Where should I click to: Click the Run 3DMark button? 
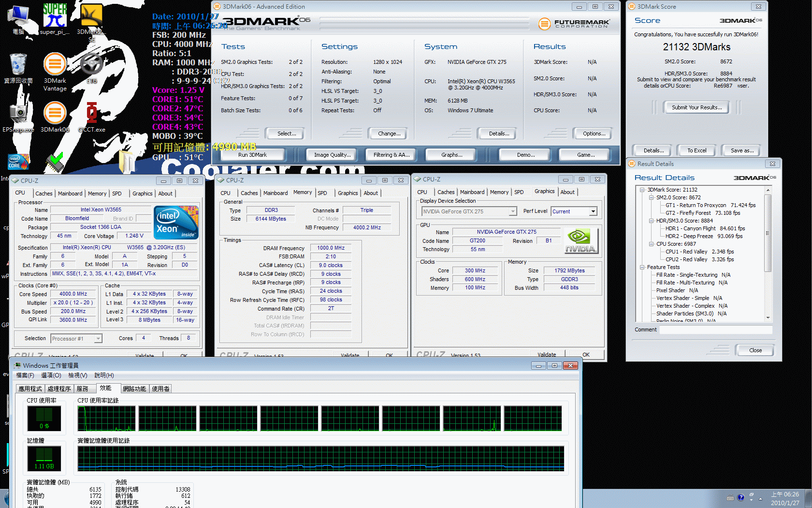pos(252,155)
